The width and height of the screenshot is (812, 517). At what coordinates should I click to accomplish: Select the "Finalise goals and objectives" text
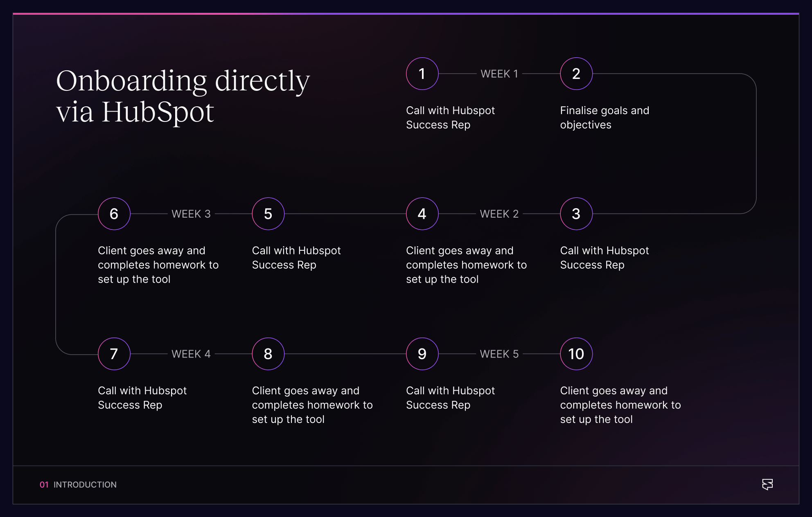pos(604,117)
